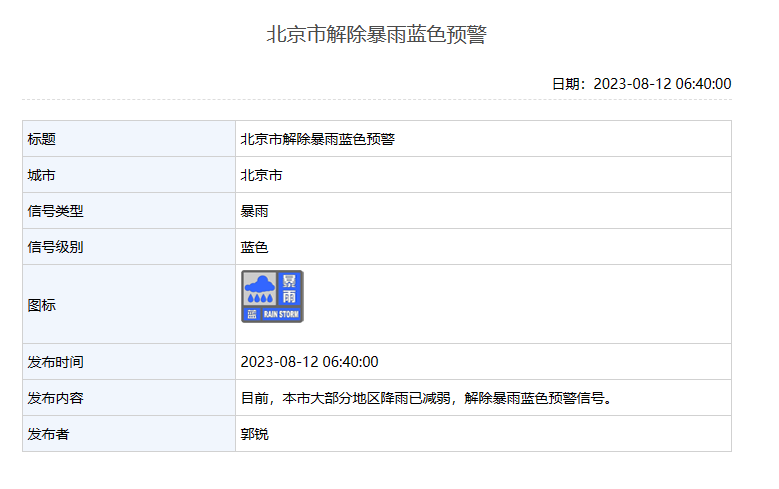Screen dimensions: 779x489
Task: Click the announcement text in the 发布内容 row
Action: tap(426, 398)
